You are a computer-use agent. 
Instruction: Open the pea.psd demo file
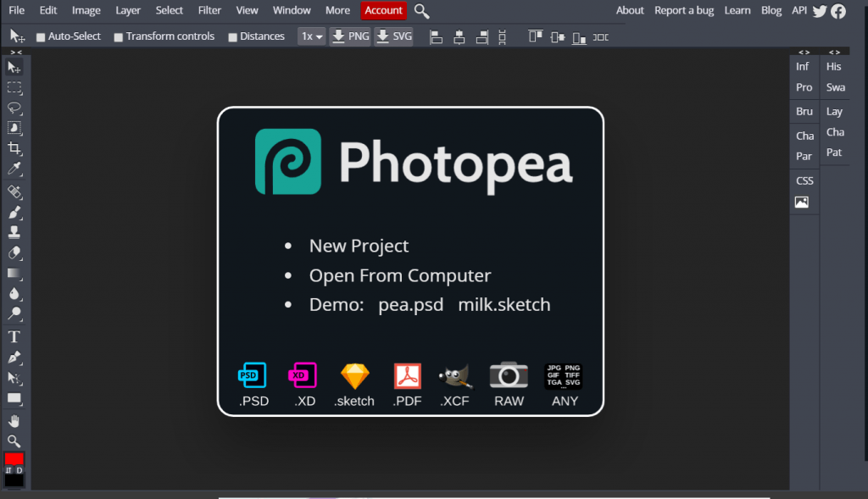tap(411, 305)
